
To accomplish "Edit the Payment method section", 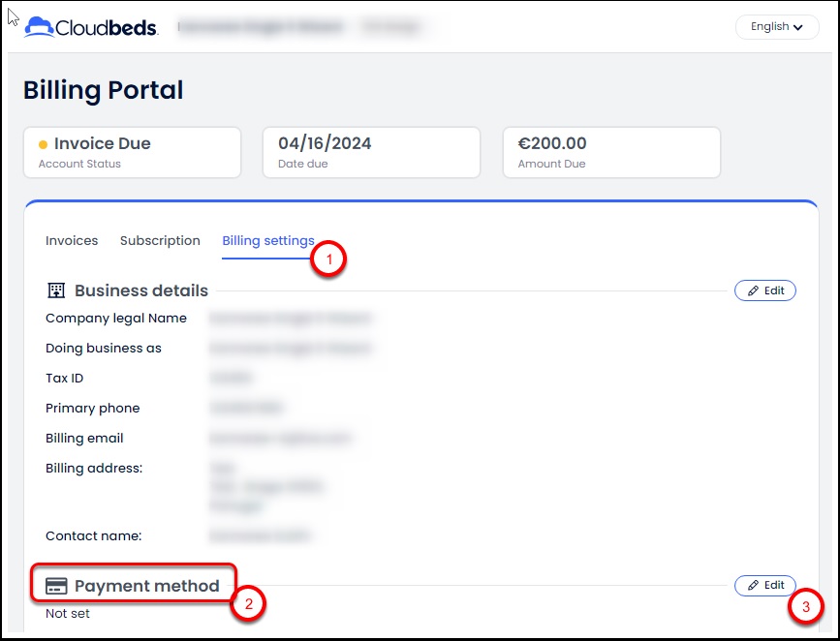I will click(764, 585).
